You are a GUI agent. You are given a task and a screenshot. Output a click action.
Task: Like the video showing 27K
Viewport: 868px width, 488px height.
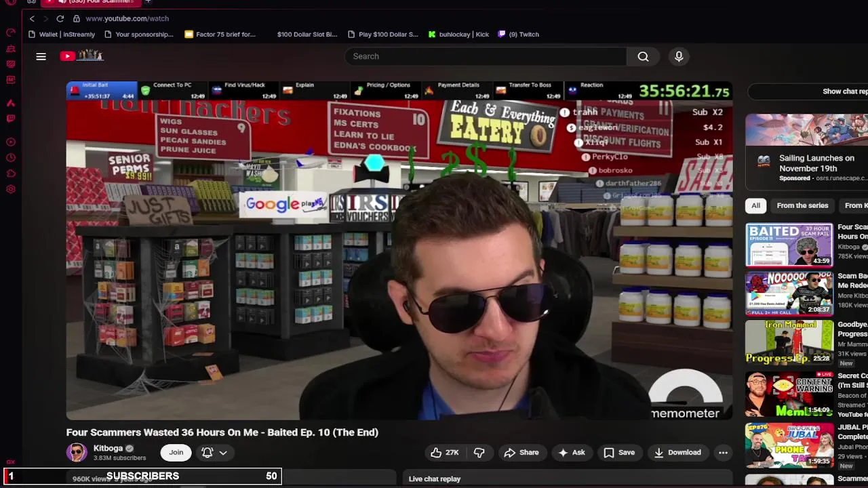pyautogui.click(x=445, y=452)
